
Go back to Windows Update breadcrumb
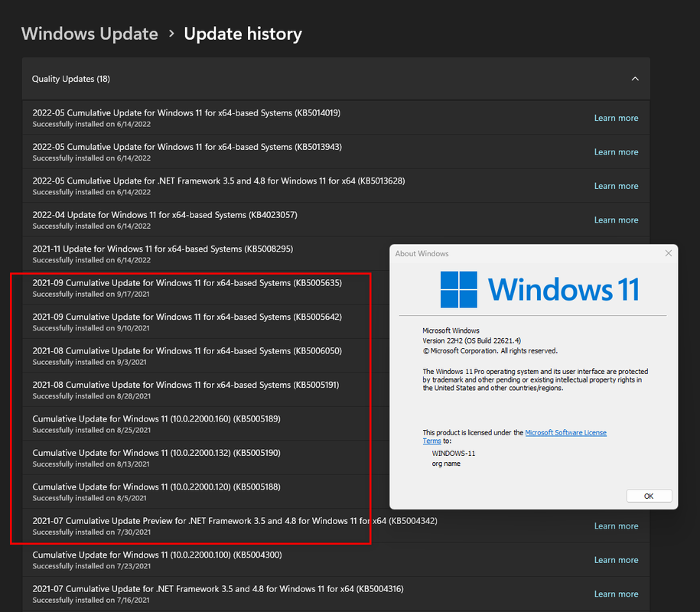tap(90, 34)
